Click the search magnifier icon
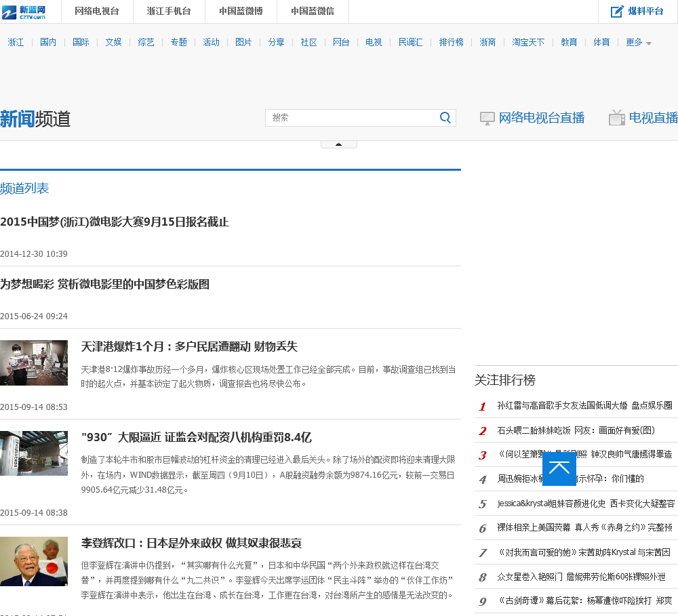678x616 pixels. [445, 117]
